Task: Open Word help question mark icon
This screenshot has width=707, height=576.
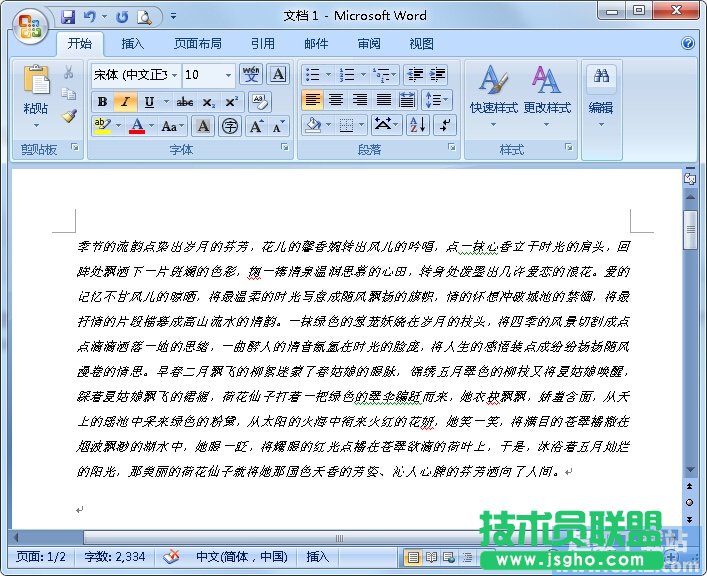Action: pos(688,44)
